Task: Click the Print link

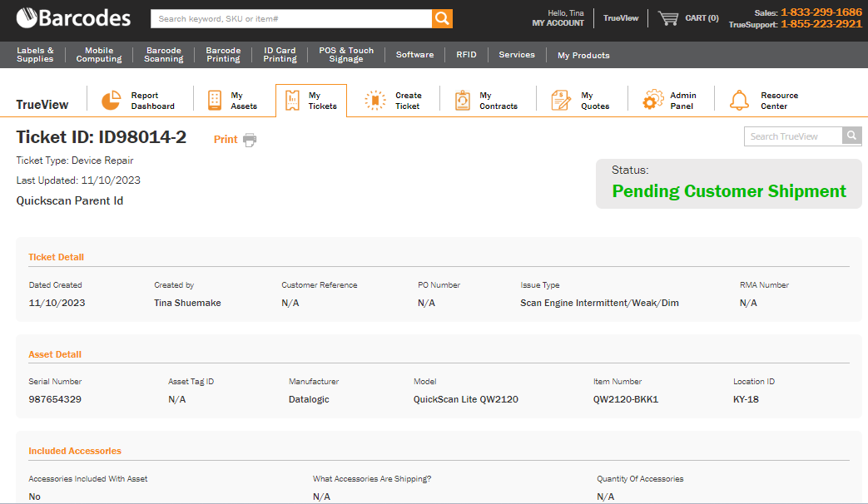Action: point(226,140)
